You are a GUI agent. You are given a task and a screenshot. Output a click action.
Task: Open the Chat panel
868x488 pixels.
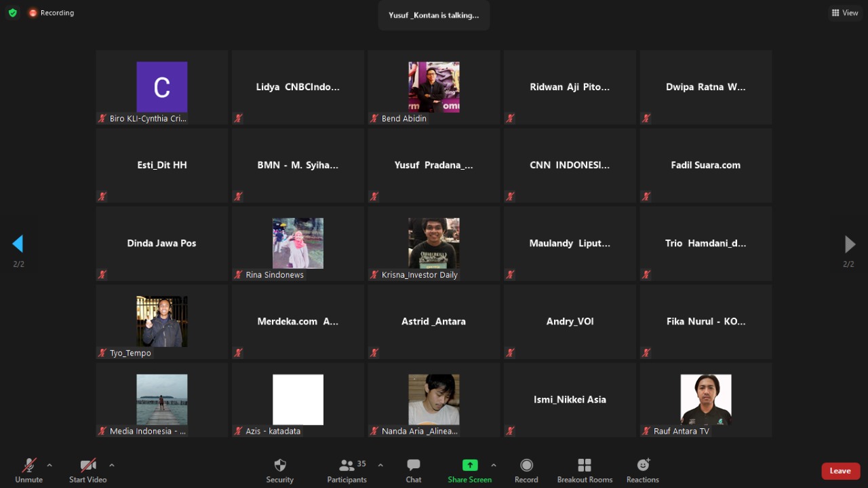pyautogui.click(x=414, y=466)
